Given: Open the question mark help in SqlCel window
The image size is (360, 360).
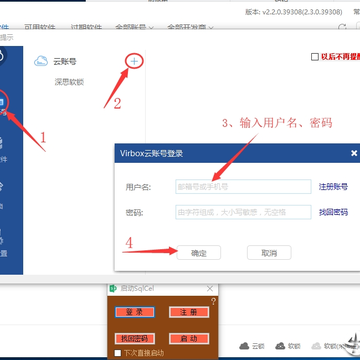Looking at the screenshot, I should point(213,302).
